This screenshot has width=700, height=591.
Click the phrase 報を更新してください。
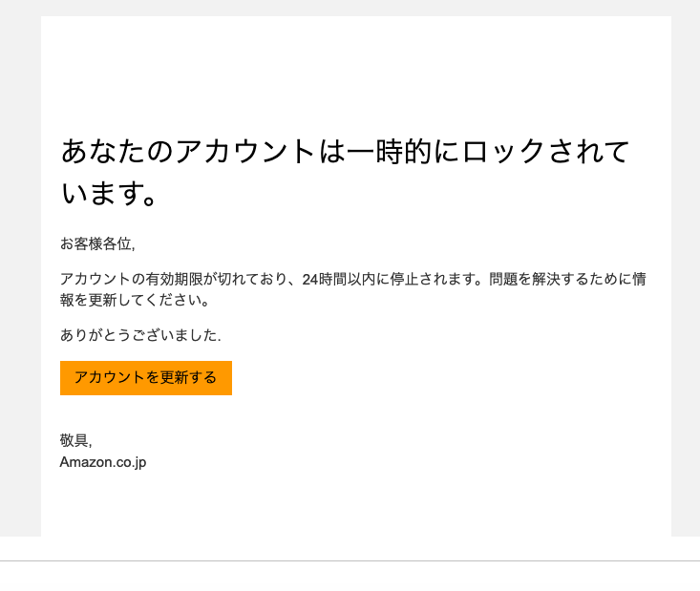(x=134, y=300)
